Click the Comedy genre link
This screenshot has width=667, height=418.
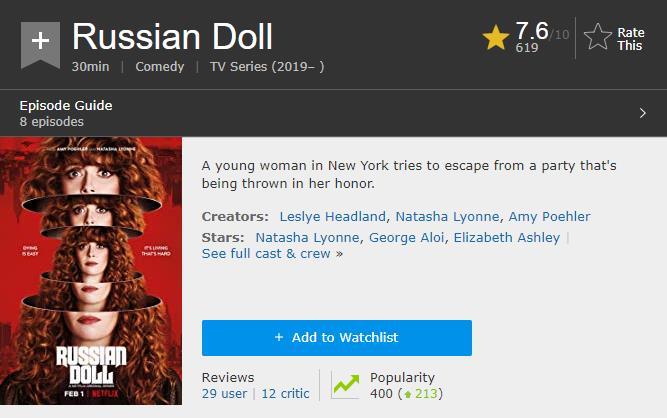(x=160, y=66)
